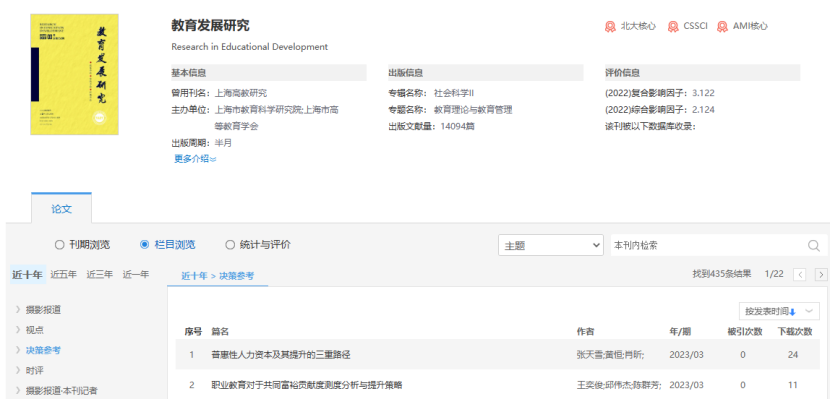Expand 更多介绍 journal details
This screenshot has height=400, width=830.
click(194, 158)
